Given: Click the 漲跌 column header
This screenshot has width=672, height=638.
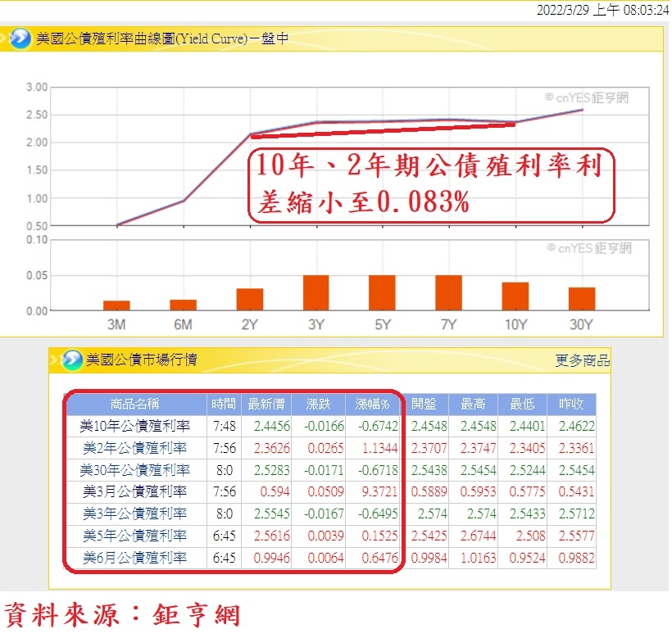Looking at the screenshot, I should [x=319, y=405].
